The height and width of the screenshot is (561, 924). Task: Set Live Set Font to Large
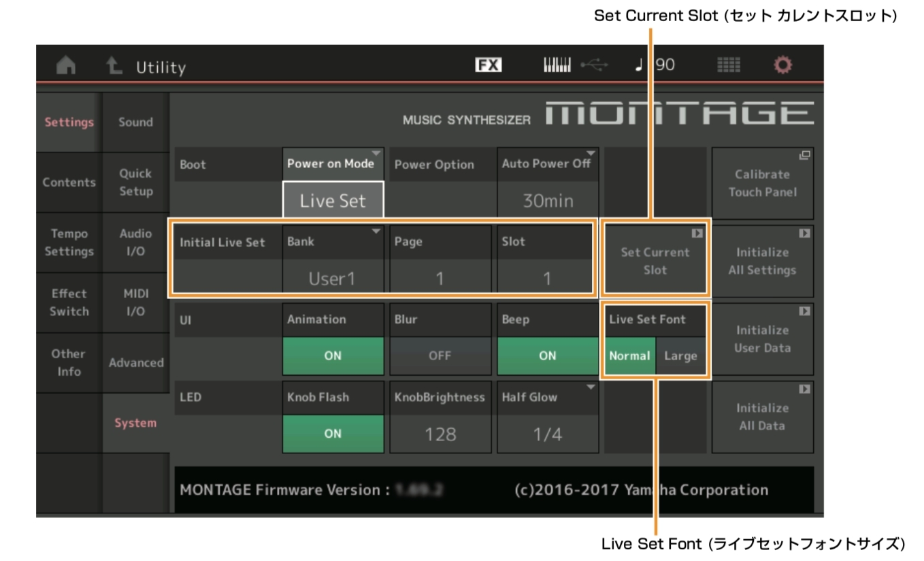point(680,355)
